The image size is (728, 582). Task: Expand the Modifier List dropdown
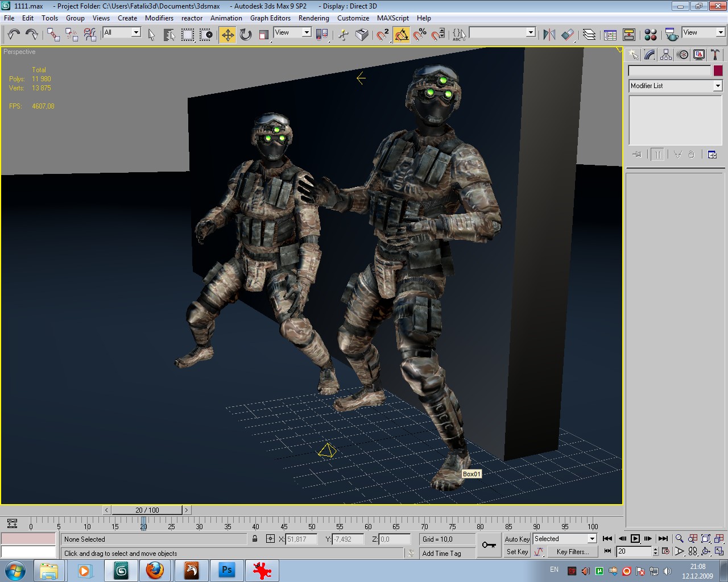(717, 86)
